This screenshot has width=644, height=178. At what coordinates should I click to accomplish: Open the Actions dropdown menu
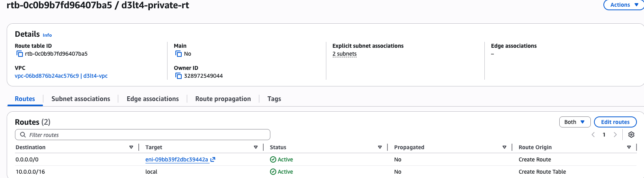point(624,5)
